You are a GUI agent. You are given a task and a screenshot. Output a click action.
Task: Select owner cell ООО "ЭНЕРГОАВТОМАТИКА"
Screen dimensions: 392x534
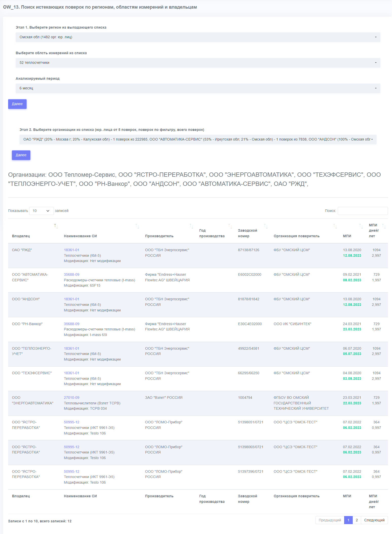[x=33, y=401]
